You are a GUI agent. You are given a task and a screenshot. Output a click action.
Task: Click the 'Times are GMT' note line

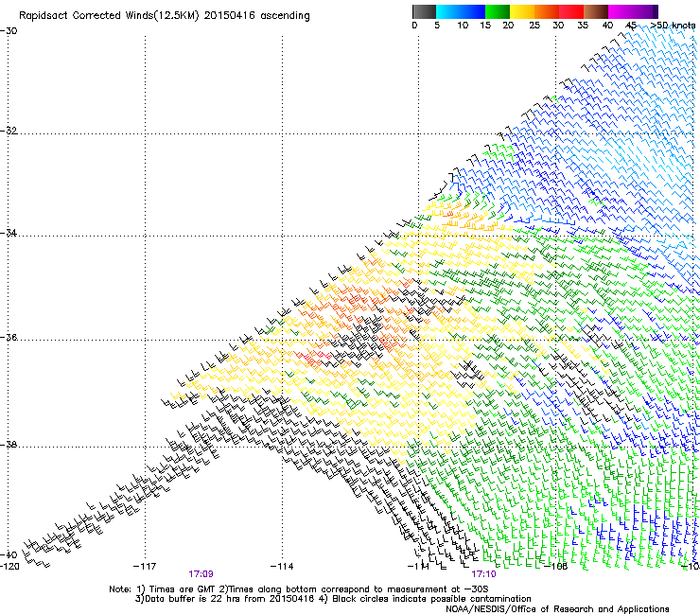(x=299, y=589)
